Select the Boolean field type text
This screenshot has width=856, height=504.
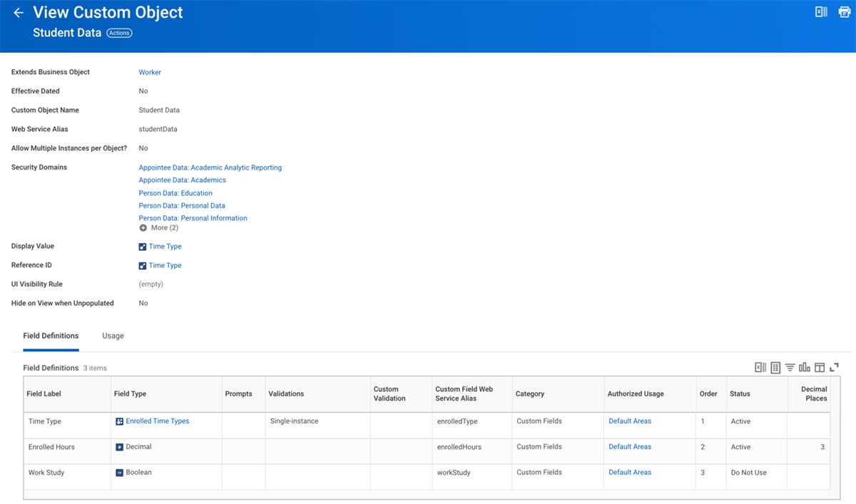[x=138, y=473]
